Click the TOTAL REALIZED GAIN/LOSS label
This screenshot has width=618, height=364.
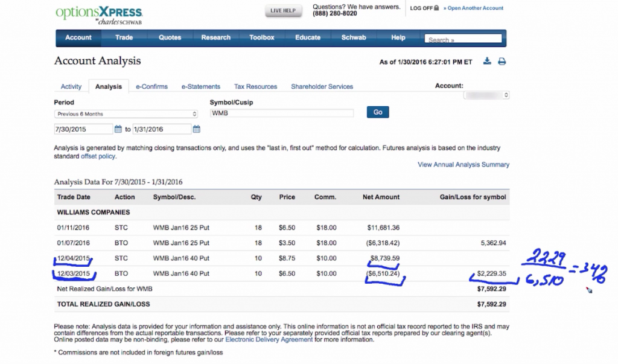tap(103, 304)
